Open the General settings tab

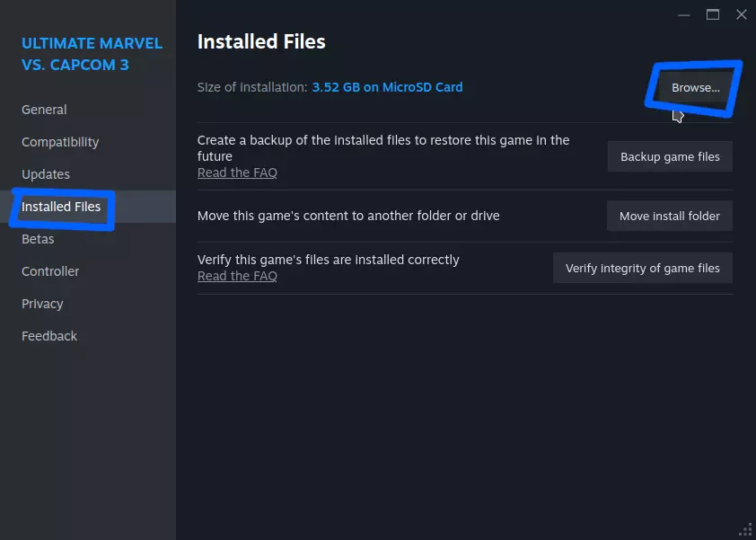click(44, 110)
